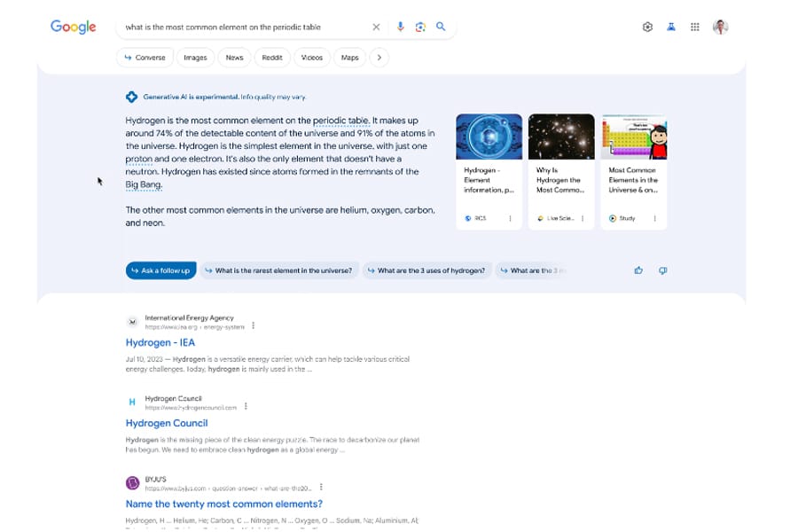Open the options menu on the RCS card
Image resolution: width=798 pixels, height=532 pixels.
pos(510,218)
